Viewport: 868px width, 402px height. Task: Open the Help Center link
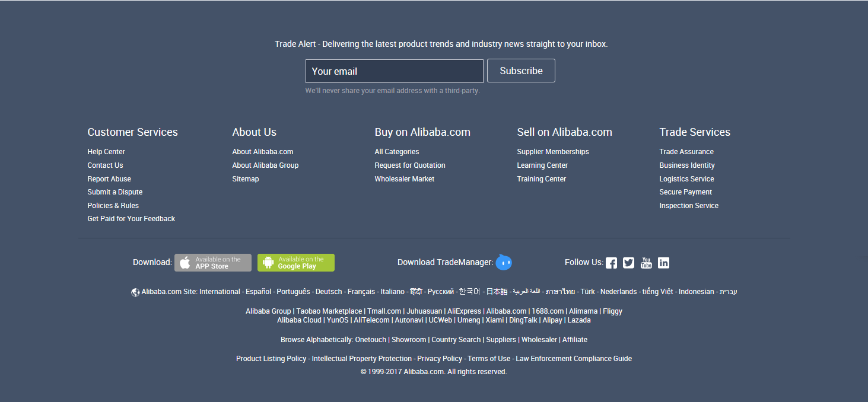tap(106, 152)
